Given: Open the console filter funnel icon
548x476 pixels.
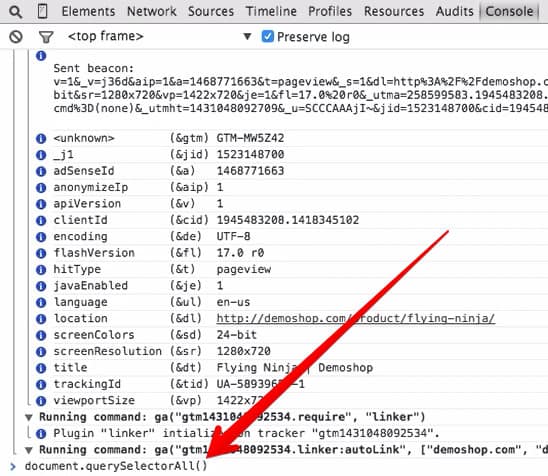Looking at the screenshot, I should pyautogui.click(x=46, y=37).
